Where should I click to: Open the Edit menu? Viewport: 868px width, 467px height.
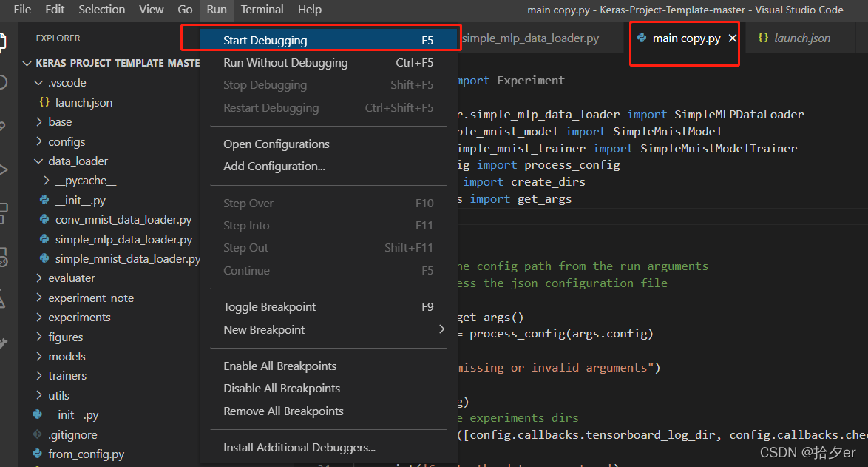click(55, 10)
